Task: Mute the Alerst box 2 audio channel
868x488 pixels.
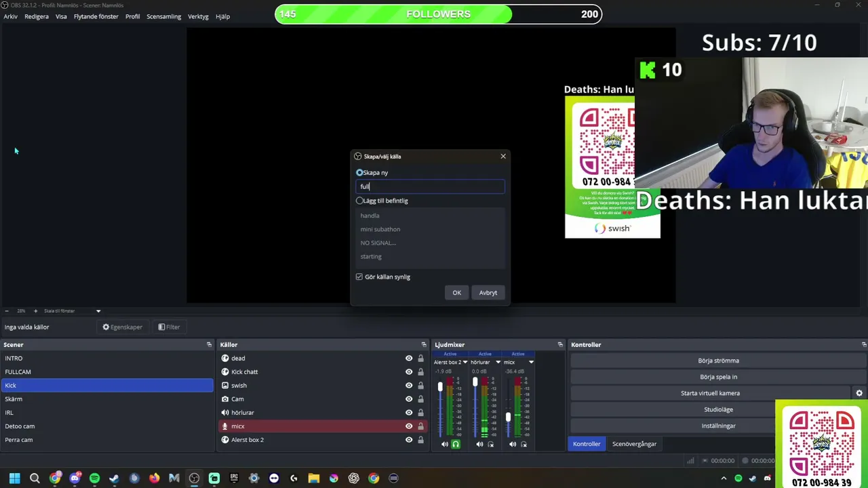Action: pos(445,445)
